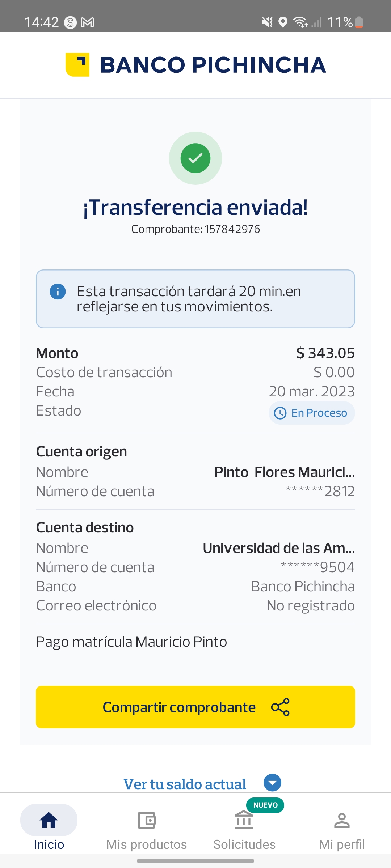
Task: Expand the Ver tu saldo actual arrow
Action: (x=272, y=783)
